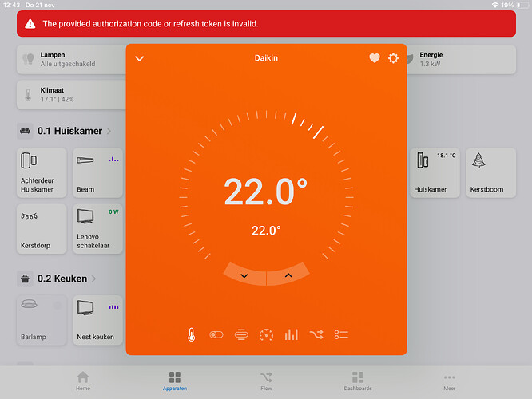Open the 0.1 Huiskamer zone heading
The height and width of the screenshot is (399, 532).
[69, 131]
